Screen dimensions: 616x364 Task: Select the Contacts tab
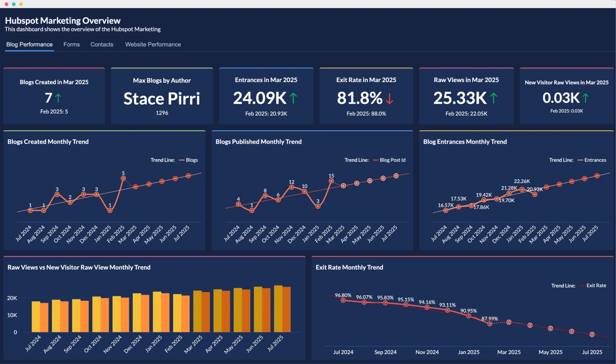[x=102, y=44]
